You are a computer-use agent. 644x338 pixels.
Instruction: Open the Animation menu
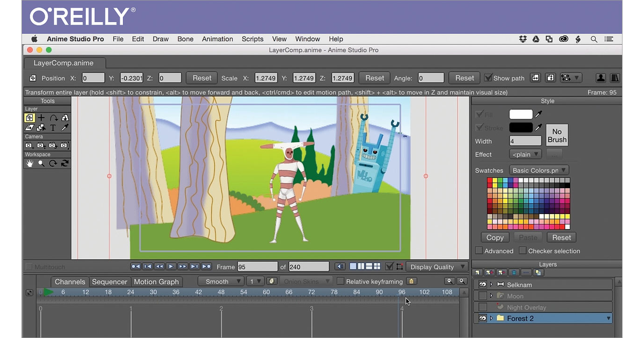point(217,39)
